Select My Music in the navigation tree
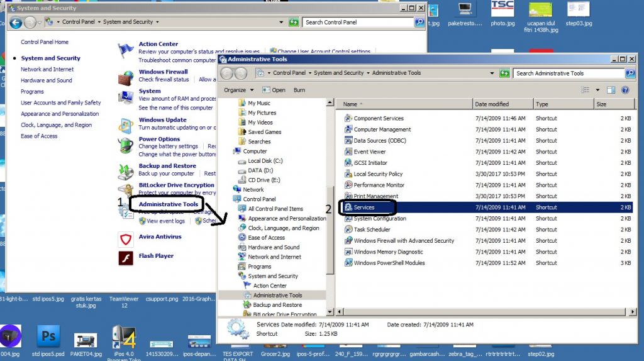This screenshot has height=361, width=644. [x=259, y=103]
